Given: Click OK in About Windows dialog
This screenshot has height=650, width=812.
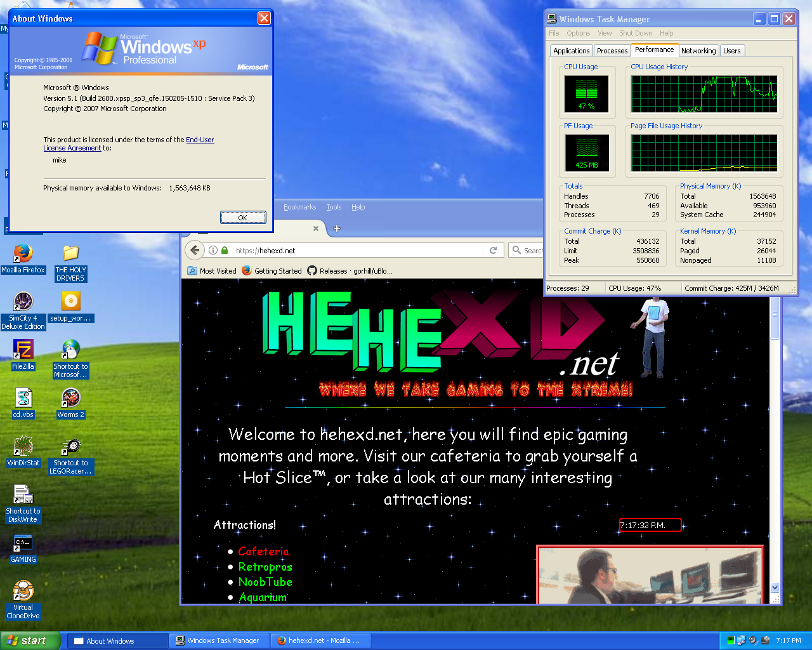Looking at the screenshot, I should [x=243, y=217].
